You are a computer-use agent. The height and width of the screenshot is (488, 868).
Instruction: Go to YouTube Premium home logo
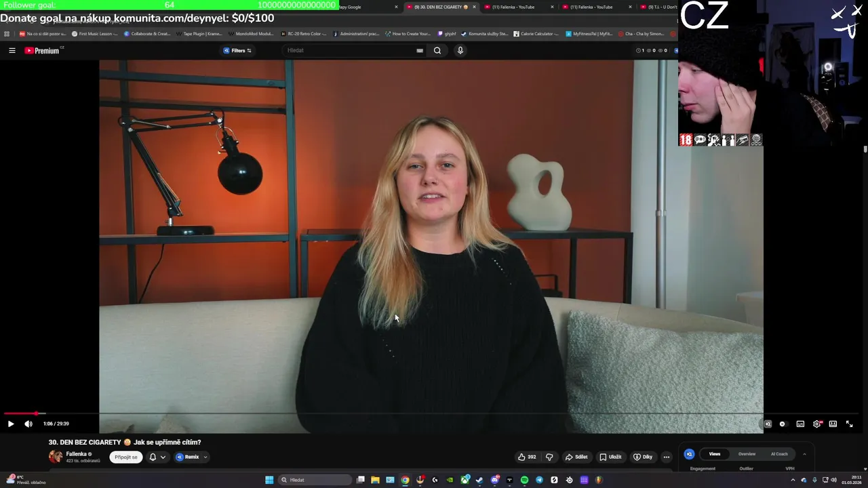tap(43, 50)
